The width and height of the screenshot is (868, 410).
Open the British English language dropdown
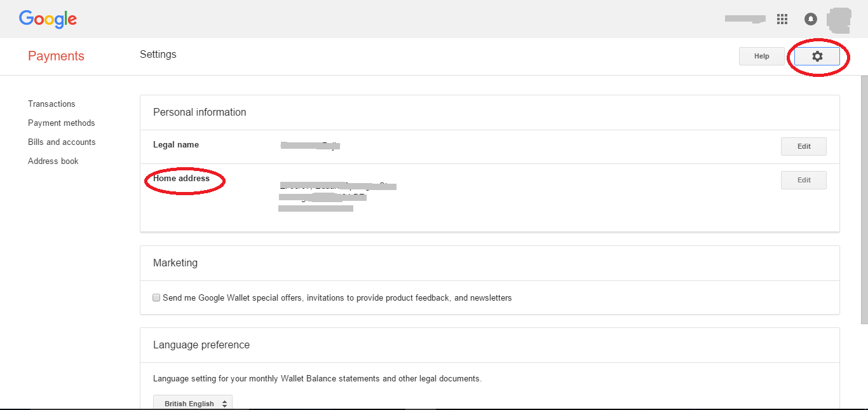click(193, 404)
